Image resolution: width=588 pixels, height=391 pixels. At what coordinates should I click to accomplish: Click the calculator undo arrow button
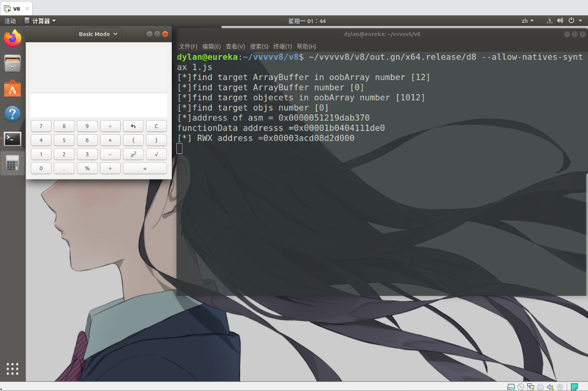(133, 126)
